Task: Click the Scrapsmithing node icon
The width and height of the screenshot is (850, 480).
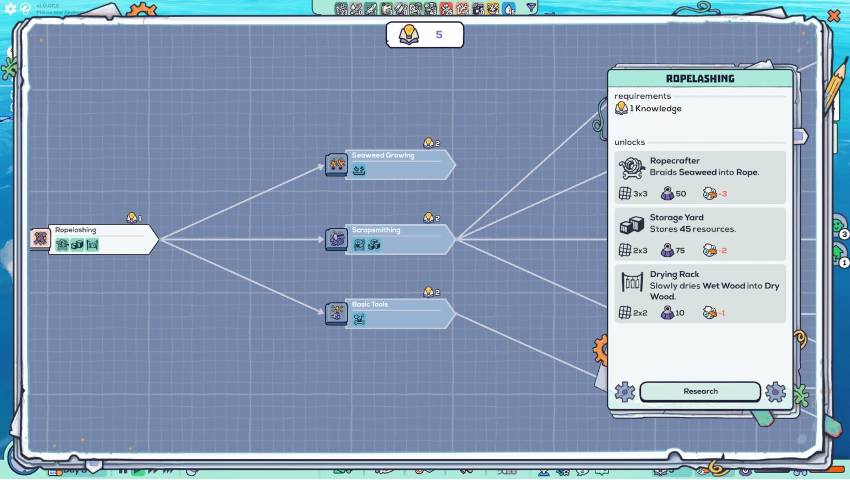Action: click(x=336, y=239)
